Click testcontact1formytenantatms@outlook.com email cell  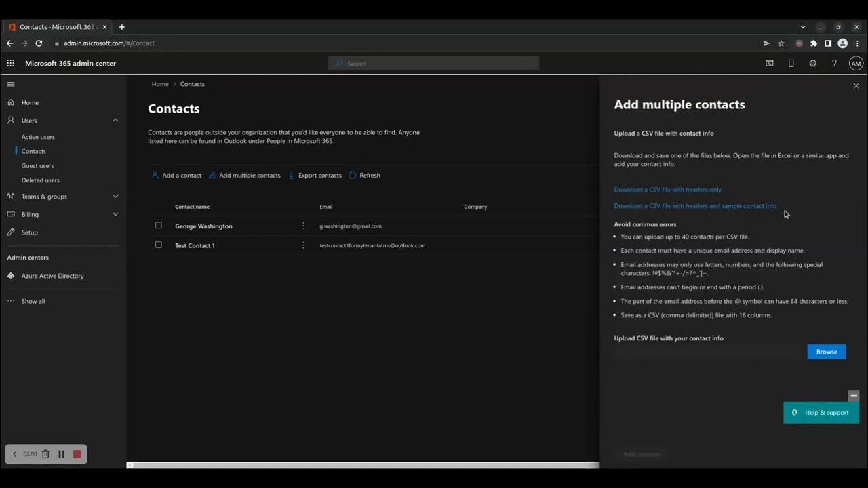click(x=372, y=245)
